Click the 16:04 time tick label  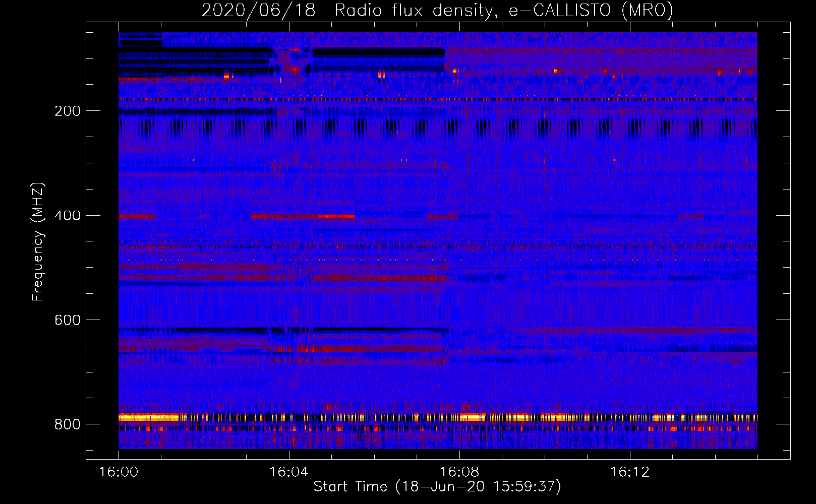tap(289, 472)
